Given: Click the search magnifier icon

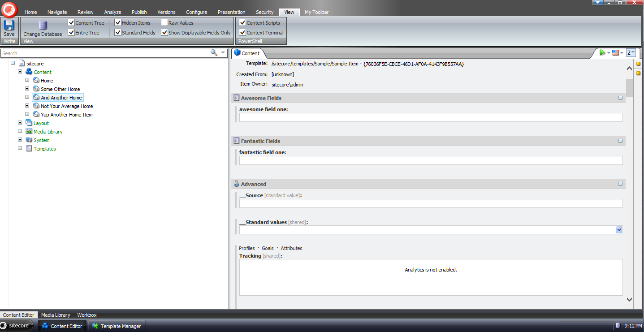Looking at the screenshot, I should (x=214, y=53).
